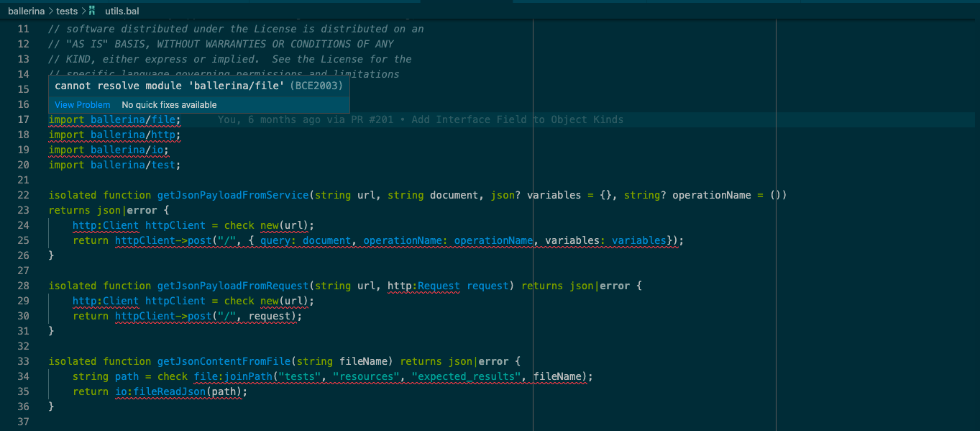Open the ballerina breadcrumb item

(x=25, y=11)
